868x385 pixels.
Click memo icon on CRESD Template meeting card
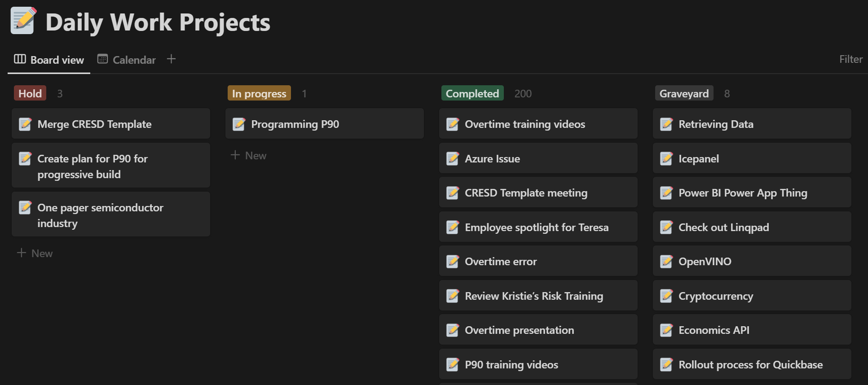click(453, 192)
